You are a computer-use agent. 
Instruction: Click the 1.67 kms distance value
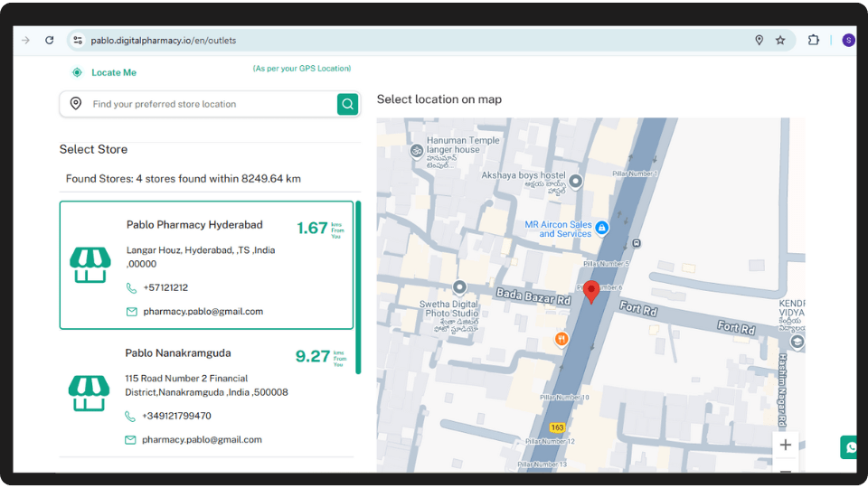click(312, 228)
